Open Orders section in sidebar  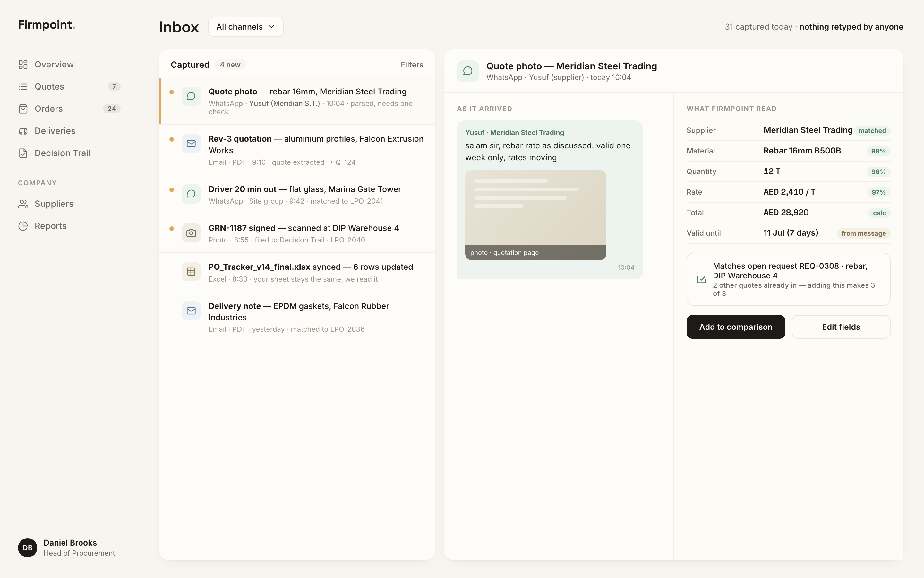coord(69,109)
